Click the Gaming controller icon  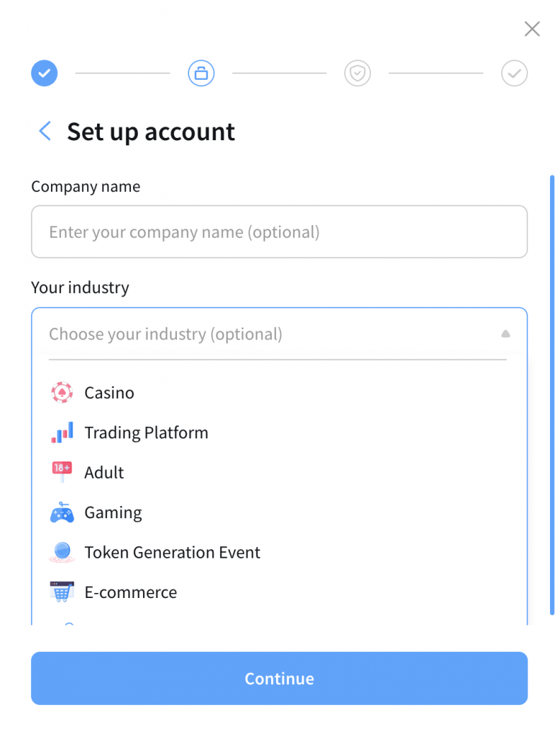62,513
